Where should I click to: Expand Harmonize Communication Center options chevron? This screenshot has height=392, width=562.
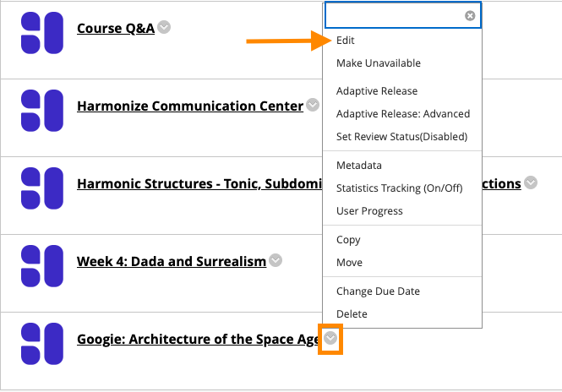tap(313, 105)
